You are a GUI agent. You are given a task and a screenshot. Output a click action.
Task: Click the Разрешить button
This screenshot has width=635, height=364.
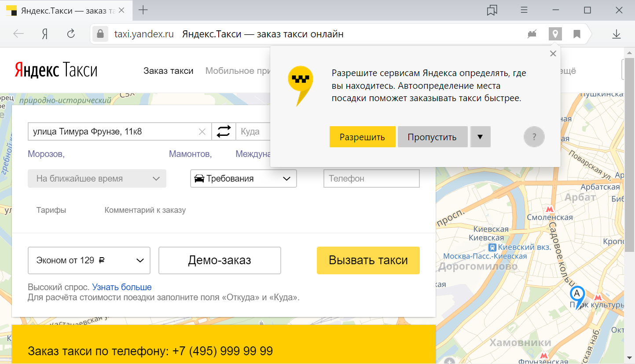click(x=362, y=137)
